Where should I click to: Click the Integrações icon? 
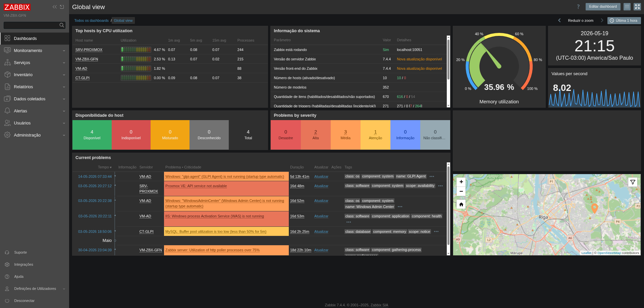tap(7, 264)
